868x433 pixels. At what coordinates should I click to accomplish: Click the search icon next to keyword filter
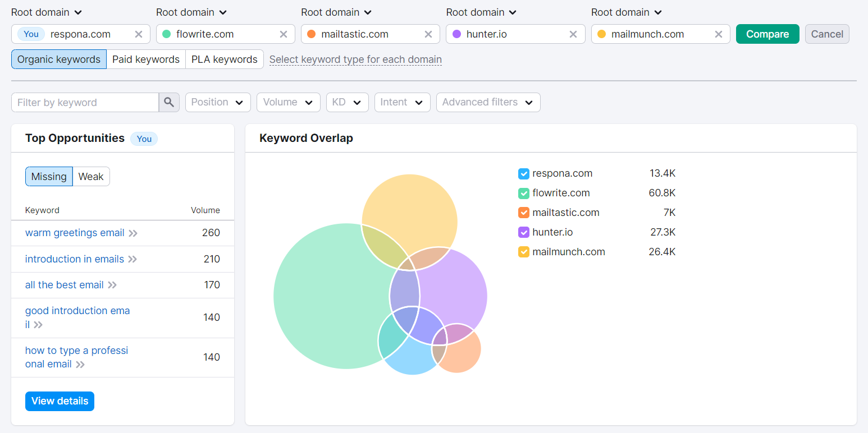[169, 102]
